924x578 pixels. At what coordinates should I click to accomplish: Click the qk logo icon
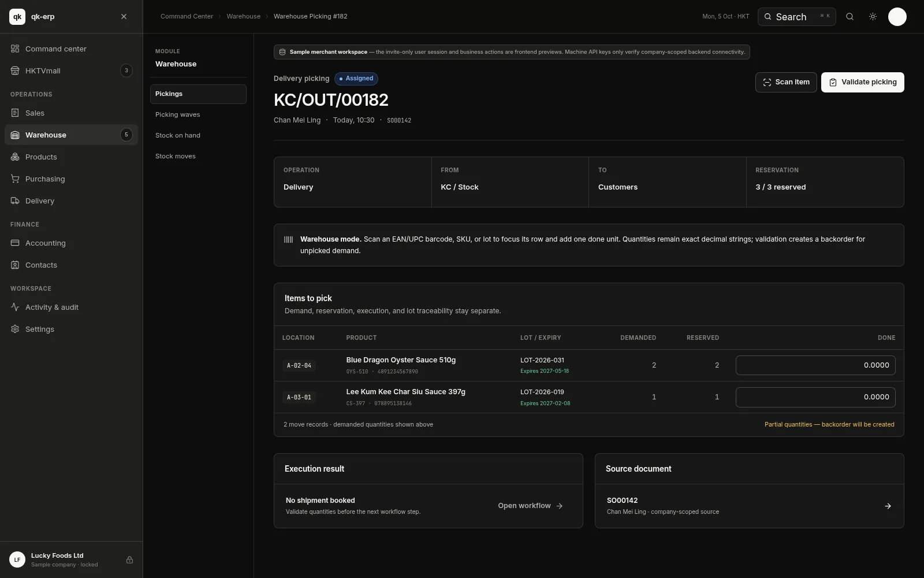pyautogui.click(x=17, y=17)
